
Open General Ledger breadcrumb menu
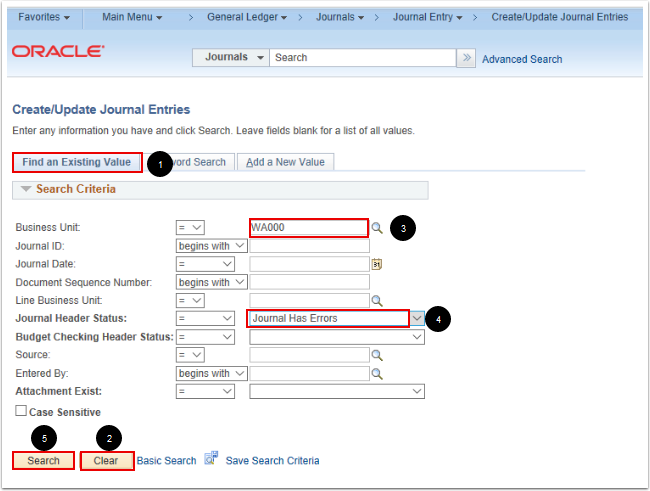[x=247, y=17]
